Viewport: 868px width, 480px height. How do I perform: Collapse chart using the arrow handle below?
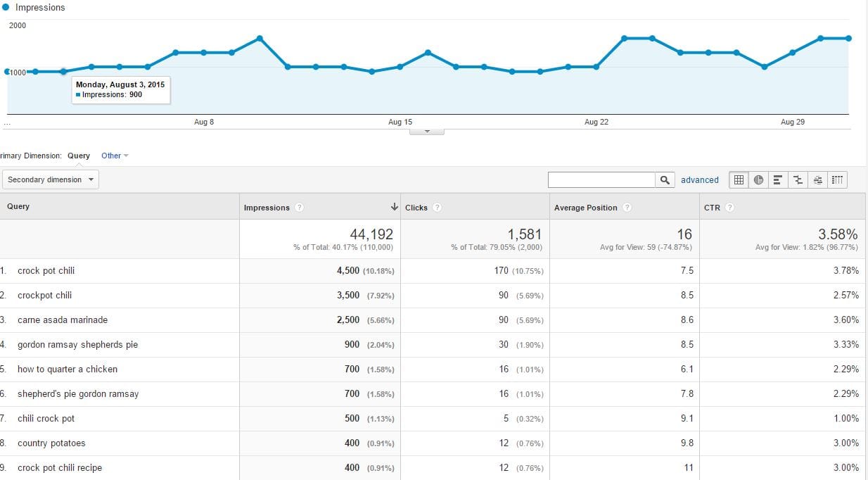[x=426, y=131]
